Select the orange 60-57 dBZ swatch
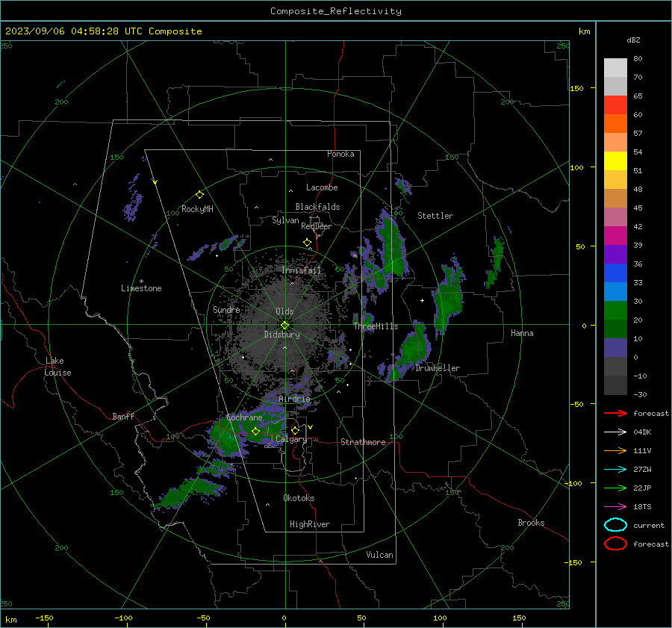Image resolution: width=672 pixels, height=628 pixels. click(615, 123)
